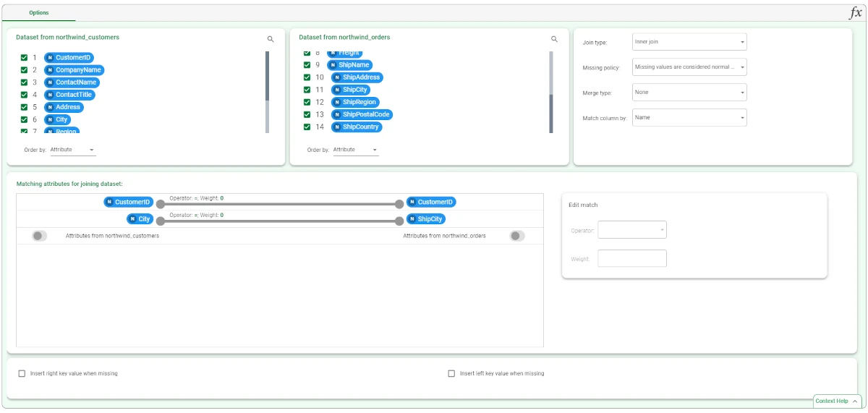Viewport: 868px width, 413px height.
Task: Click the 'Matching attributes for joining dataset:' heading
Action: click(69, 184)
